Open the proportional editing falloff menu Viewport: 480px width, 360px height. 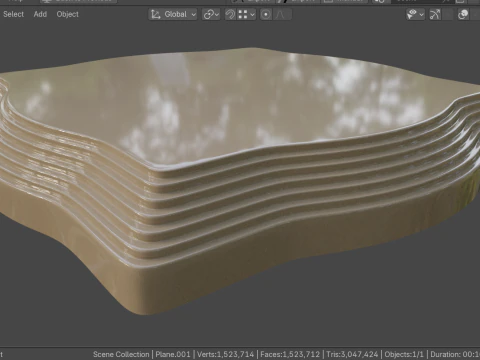[282, 14]
